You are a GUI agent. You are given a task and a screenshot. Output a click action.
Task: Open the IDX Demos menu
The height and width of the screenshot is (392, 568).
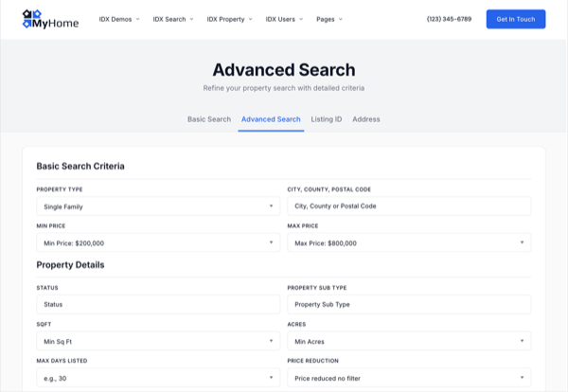pyautogui.click(x=119, y=19)
